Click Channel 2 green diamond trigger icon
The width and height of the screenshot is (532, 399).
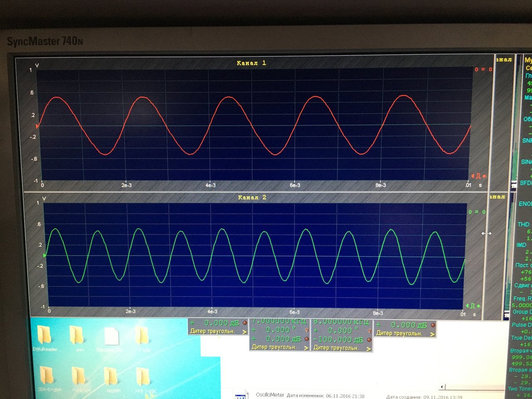click(x=478, y=306)
